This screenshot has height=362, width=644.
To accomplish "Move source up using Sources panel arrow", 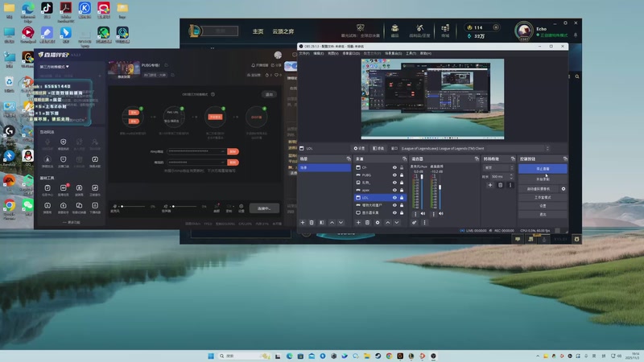I will pyautogui.click(x=388, y=223).
